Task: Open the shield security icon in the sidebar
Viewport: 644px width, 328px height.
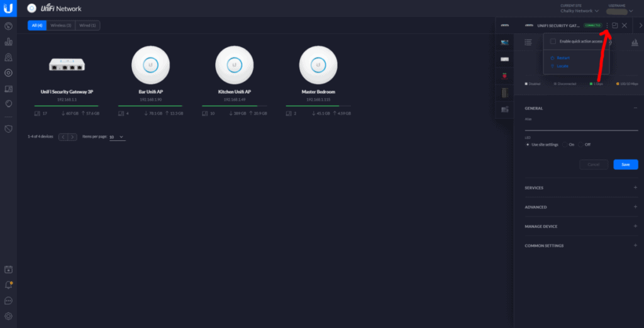Action: (x=8, y=129)
